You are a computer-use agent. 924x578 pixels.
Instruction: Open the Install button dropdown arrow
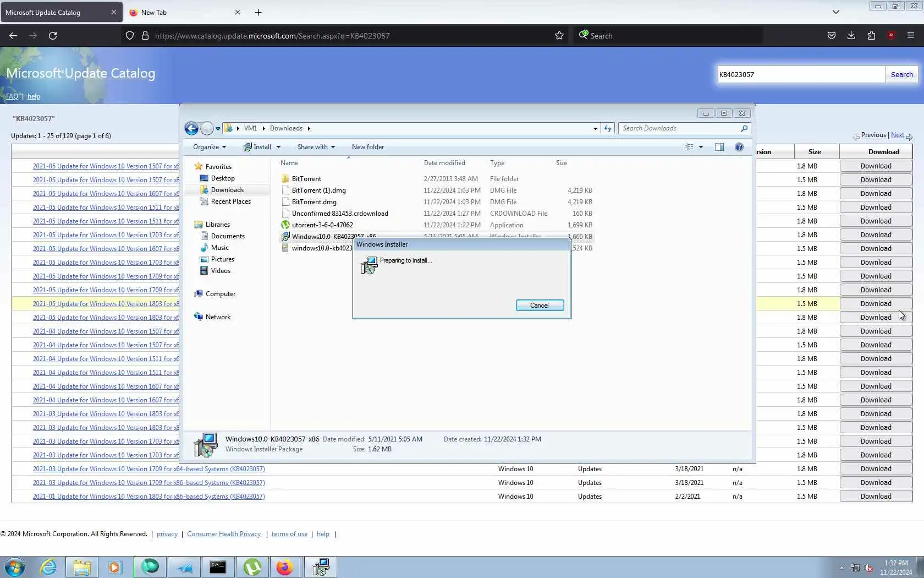coord(278,147)
